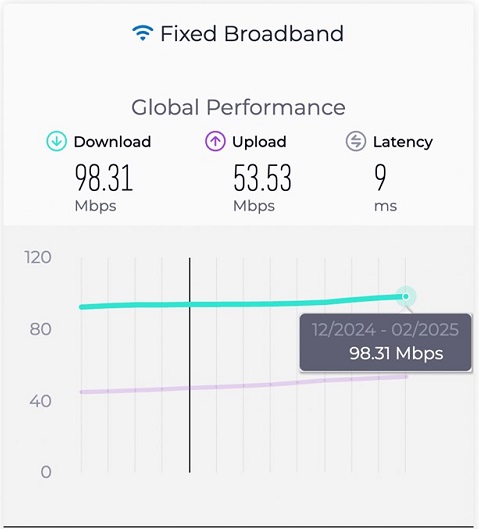Select the Global Performance title
The width and height of the screenshot is (480, 529).
pyautogui.click(x=238, y=107)
